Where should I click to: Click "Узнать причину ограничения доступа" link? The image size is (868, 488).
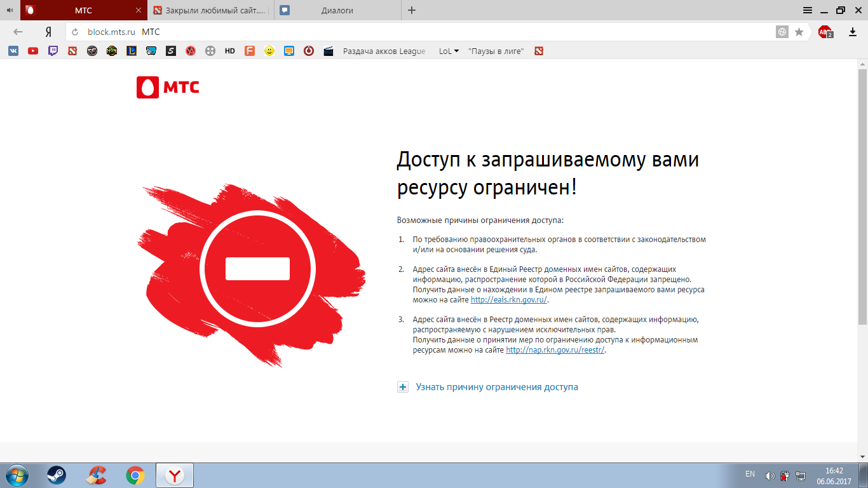[x=497, y=387]
